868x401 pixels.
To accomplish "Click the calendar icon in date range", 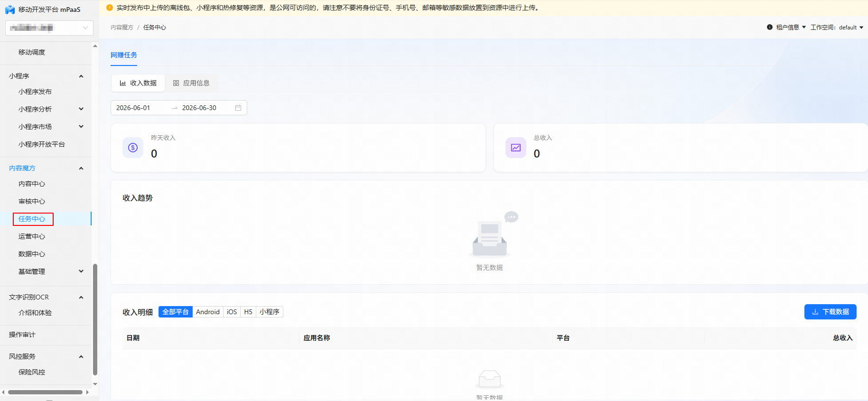I will (238, 108).
